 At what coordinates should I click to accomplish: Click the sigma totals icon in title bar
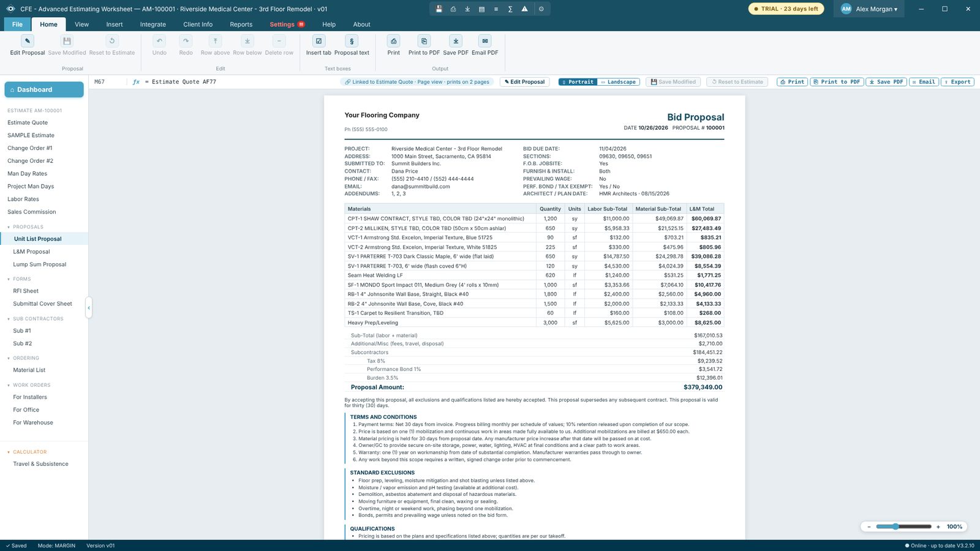click(510, 9)
